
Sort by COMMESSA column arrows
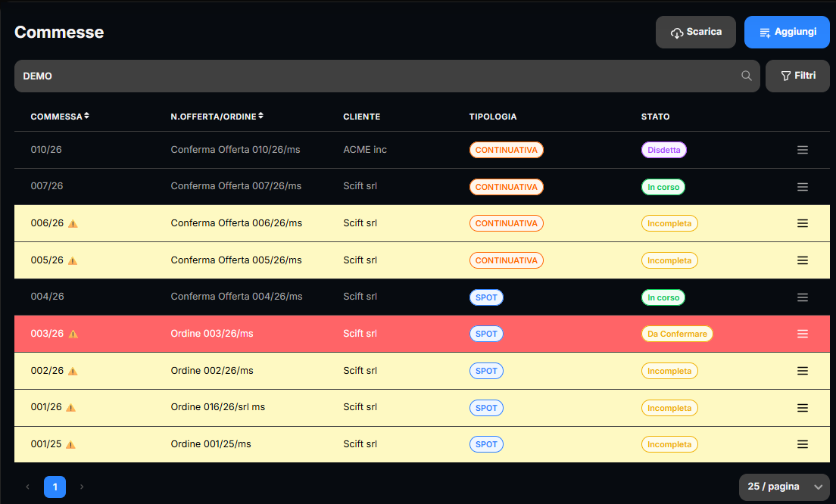tap(86, 116)
